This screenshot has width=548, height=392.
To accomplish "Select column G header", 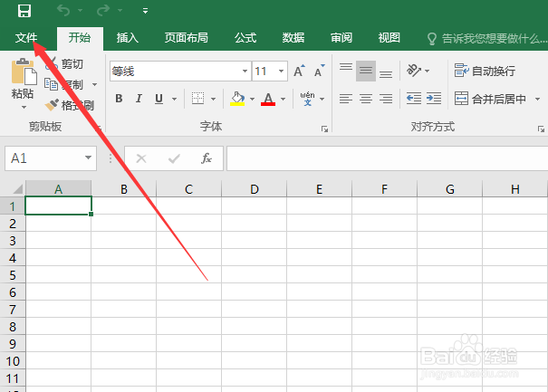I will tap(450, 189).
